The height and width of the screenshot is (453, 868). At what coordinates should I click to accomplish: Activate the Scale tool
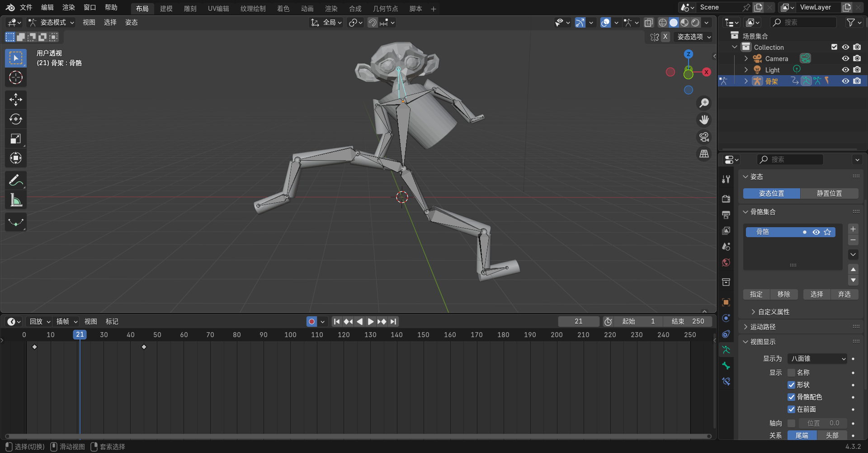click(x=16, y=139)
